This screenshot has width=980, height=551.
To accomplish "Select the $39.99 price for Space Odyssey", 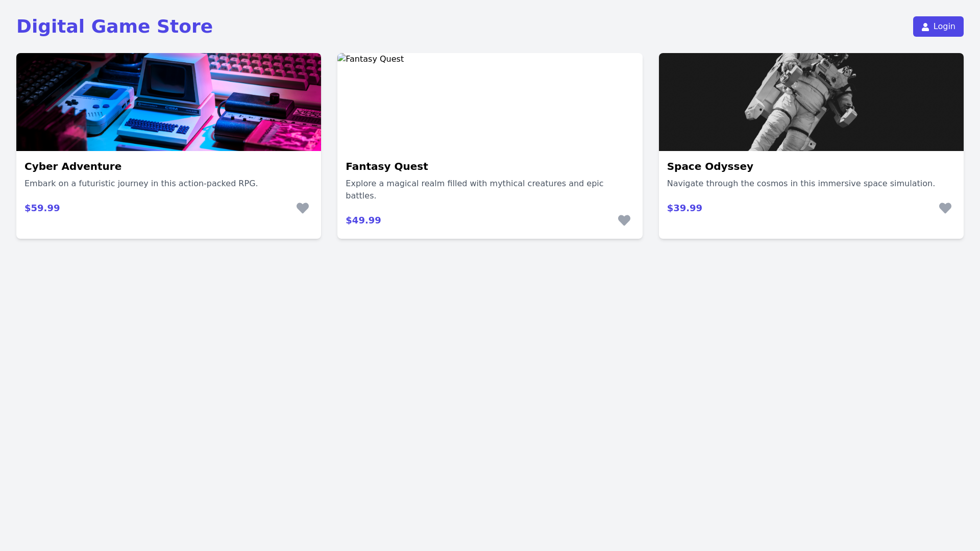I will 684,208.
